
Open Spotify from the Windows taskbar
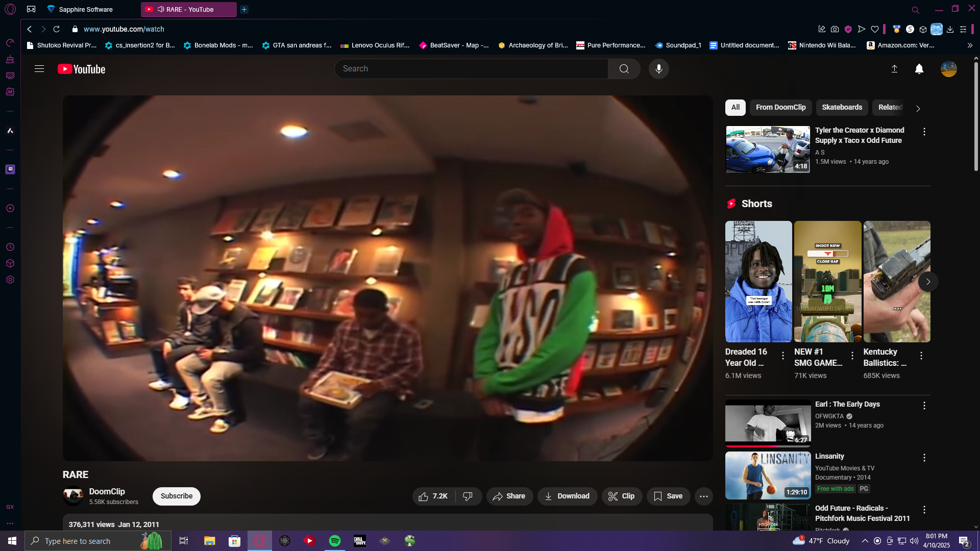(x=335, y=541)
